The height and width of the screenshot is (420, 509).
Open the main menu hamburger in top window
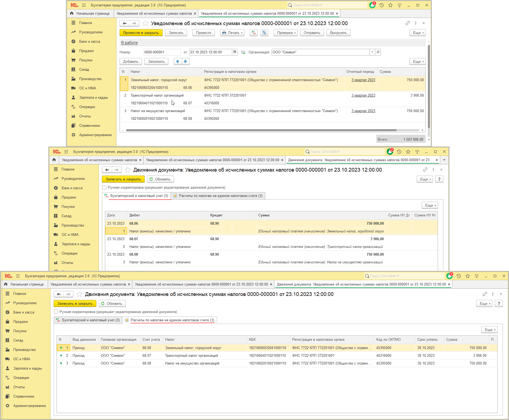84,5
